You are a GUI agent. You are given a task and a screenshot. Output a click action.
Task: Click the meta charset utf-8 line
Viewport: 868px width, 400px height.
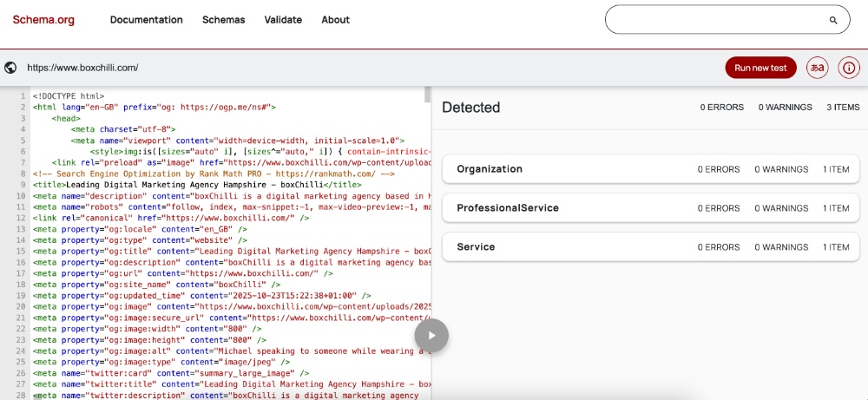pos(123,129)
